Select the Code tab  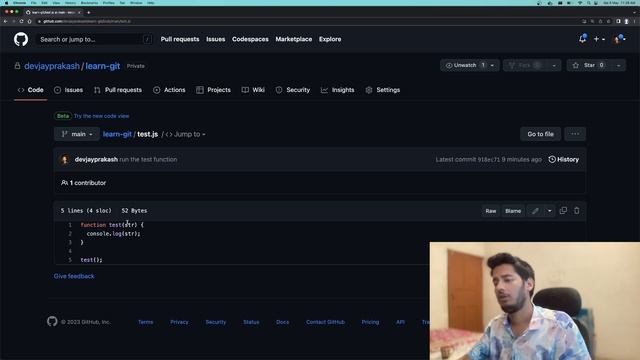pos(31,90)
